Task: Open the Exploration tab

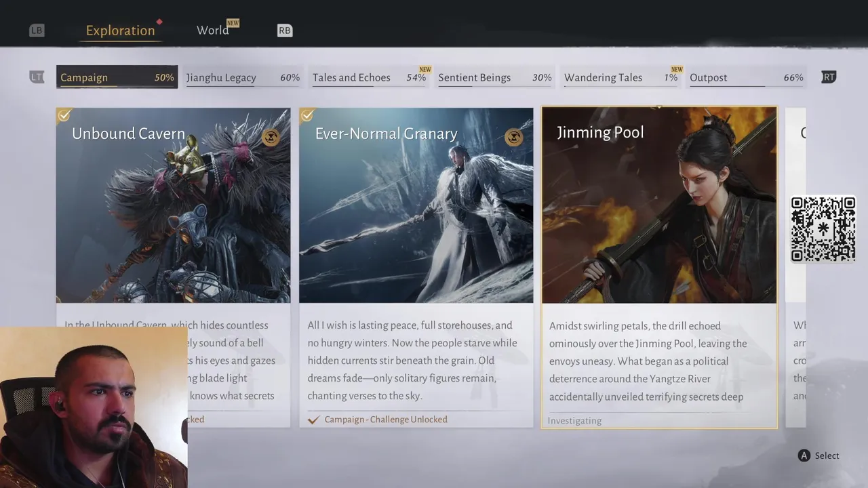Action: 120,30
